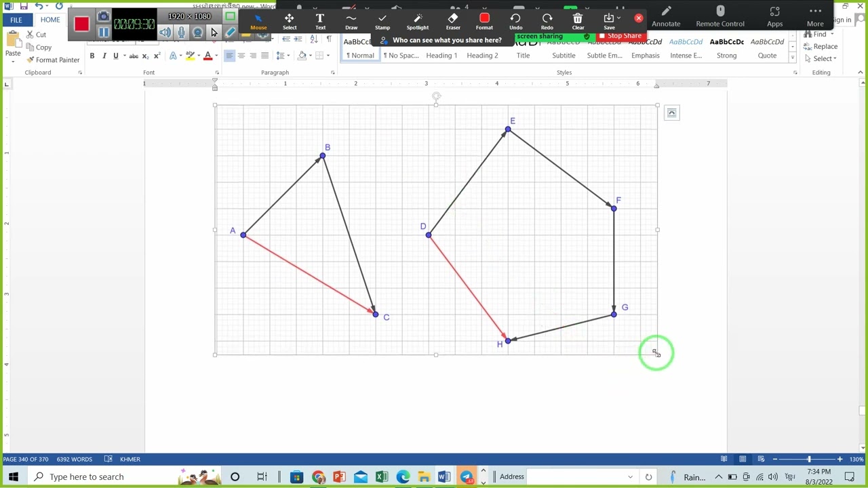Click the Annotate button in Zoom bar
Image resolution: width=868 pixels, height=488 pixels.
click(666, 18)
